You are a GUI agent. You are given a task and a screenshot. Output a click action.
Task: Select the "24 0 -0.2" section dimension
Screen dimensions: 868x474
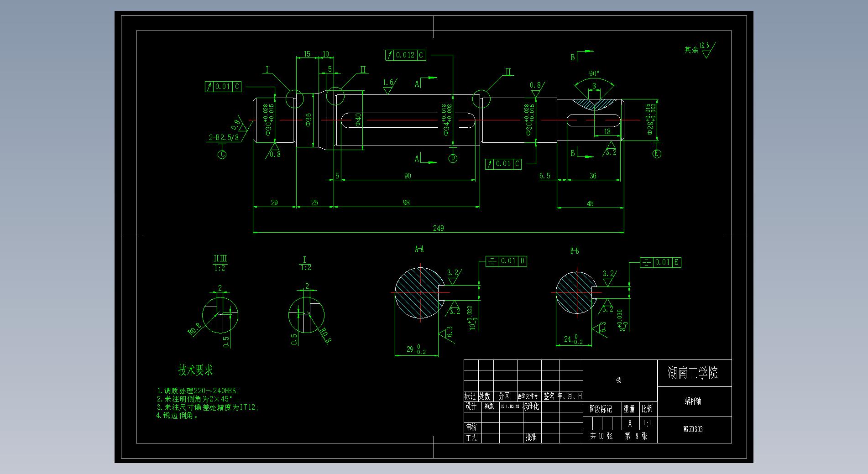573,339
